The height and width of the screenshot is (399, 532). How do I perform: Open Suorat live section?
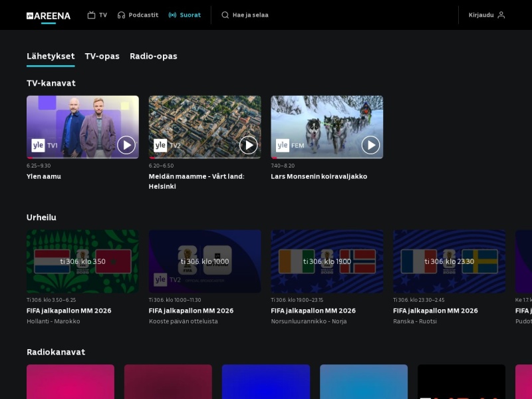185,15
